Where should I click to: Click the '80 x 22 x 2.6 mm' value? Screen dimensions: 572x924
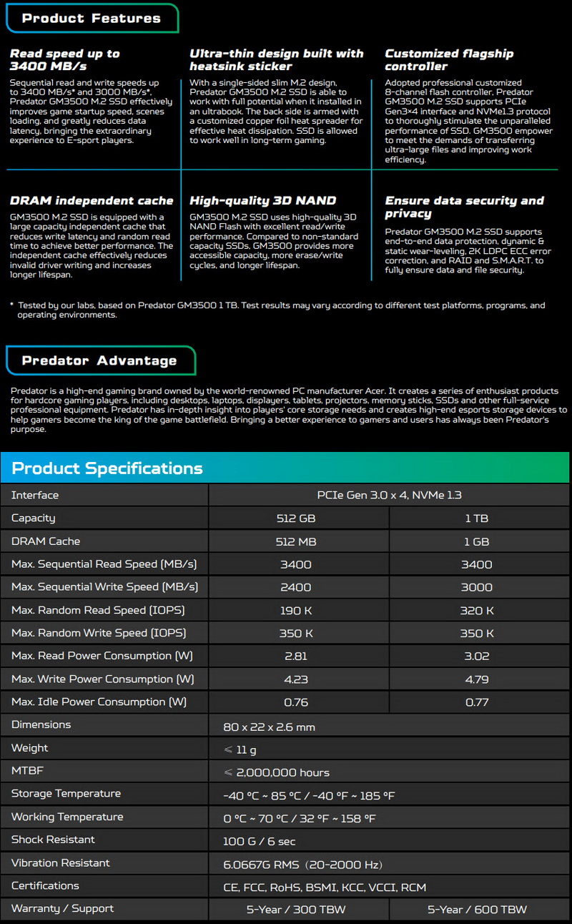click(269, 727)
